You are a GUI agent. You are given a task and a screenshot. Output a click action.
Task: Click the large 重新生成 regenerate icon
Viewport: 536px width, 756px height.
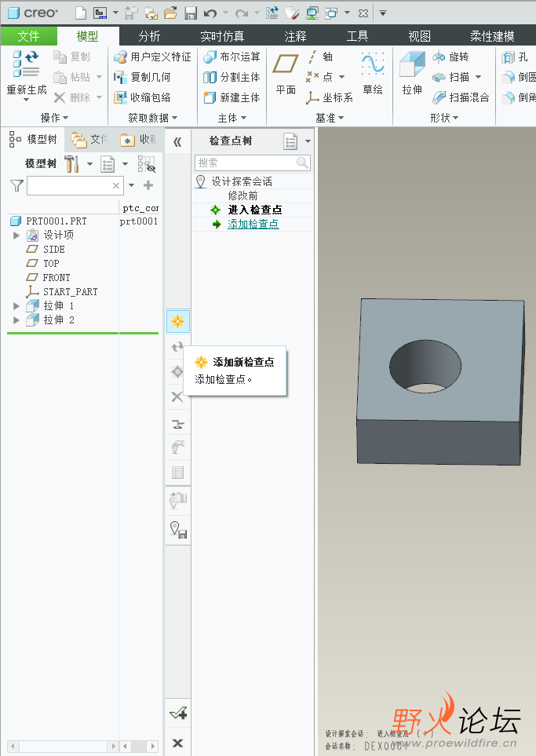pos(27,64)
